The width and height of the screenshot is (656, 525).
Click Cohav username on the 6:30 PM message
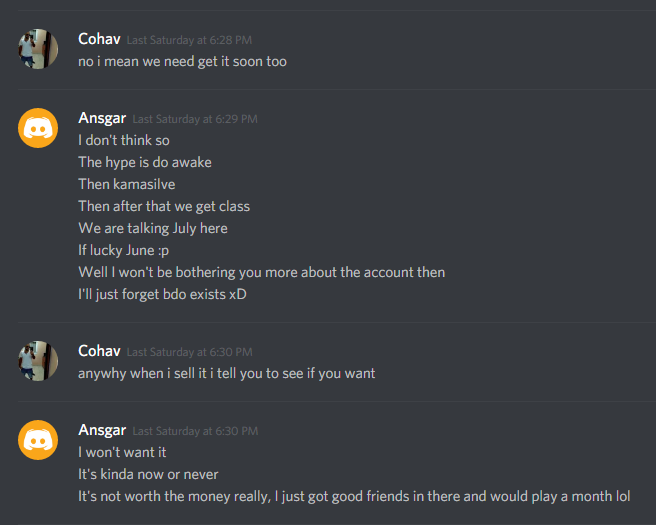(x=99, y=351)
